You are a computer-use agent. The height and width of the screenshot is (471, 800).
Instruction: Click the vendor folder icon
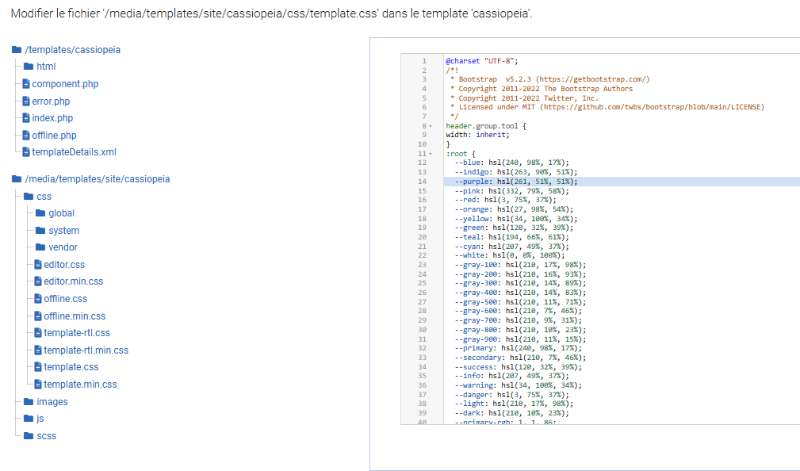(40, 247)
